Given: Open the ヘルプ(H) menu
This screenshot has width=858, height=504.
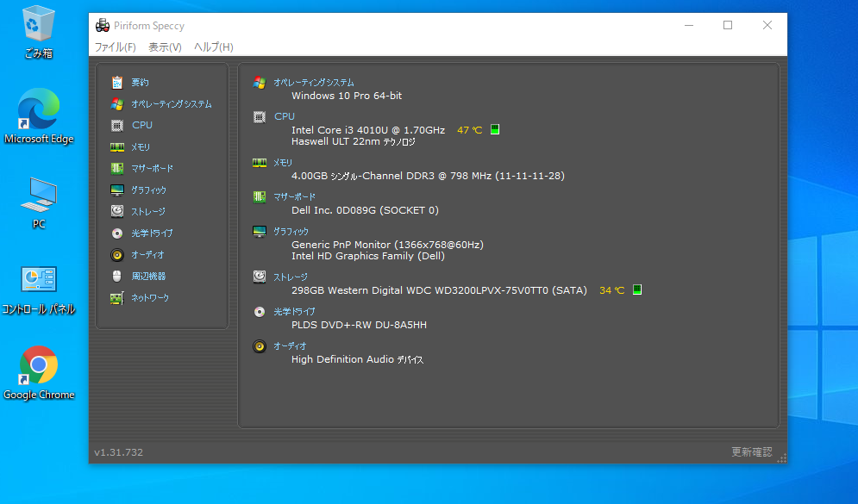Looking at the screenshot, I should [x=213, y=47].
